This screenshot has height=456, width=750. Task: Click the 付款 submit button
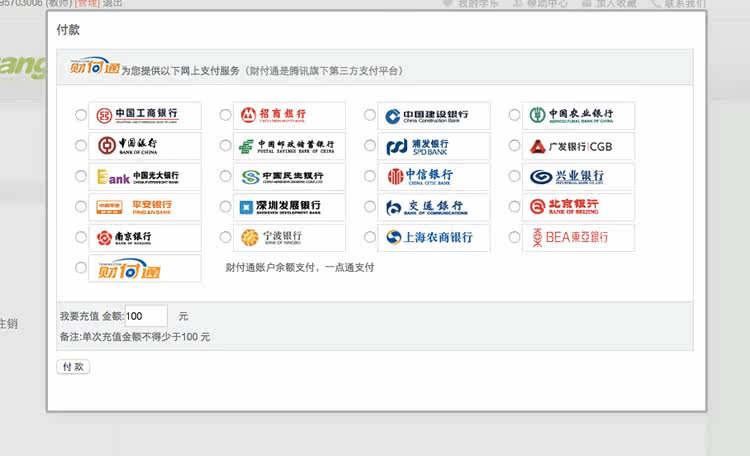click(x=73, y=367)
